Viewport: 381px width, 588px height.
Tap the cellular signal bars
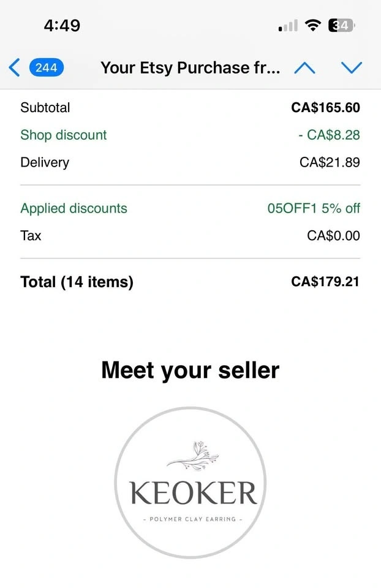pos(288,26)
